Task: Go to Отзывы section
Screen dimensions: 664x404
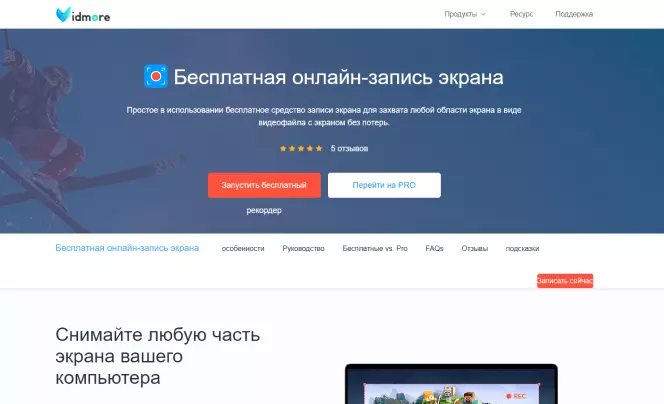Action: click(474, 249)
